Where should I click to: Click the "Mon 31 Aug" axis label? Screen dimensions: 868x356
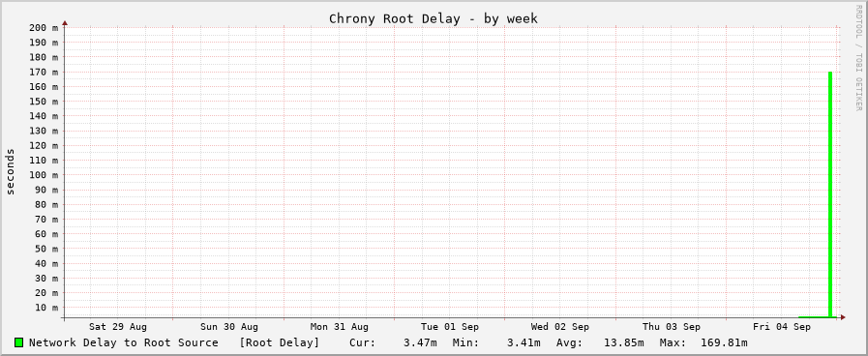click(340, 327)
